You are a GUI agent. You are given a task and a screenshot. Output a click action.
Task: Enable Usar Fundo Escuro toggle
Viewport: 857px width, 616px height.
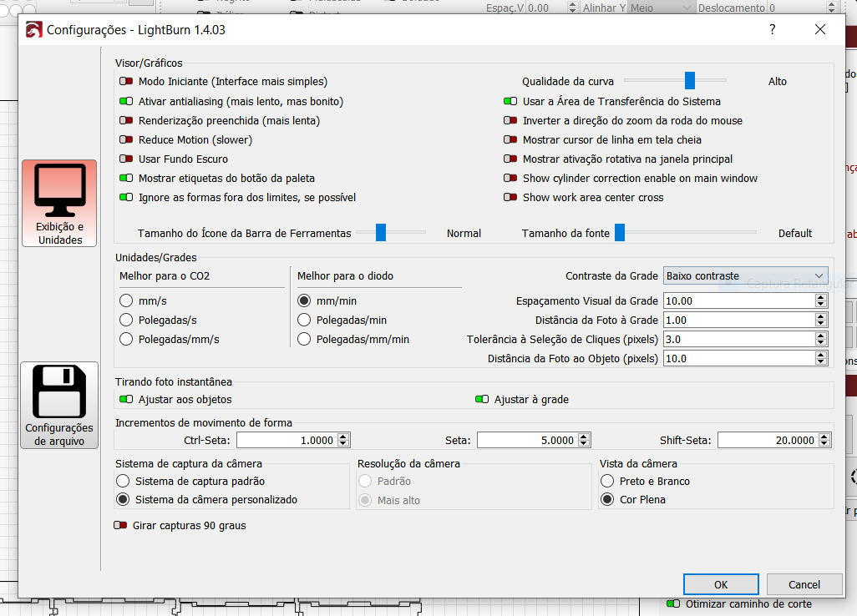(126, 159)
